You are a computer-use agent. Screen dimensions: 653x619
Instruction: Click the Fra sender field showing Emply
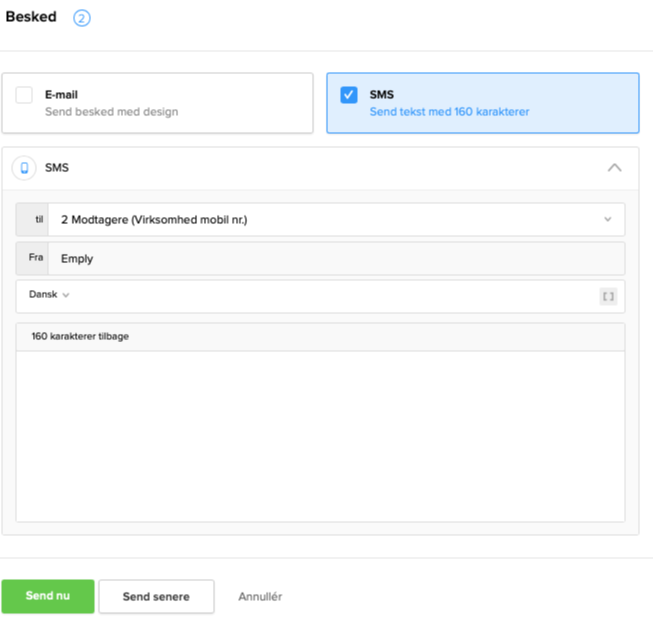coord(335,258)
